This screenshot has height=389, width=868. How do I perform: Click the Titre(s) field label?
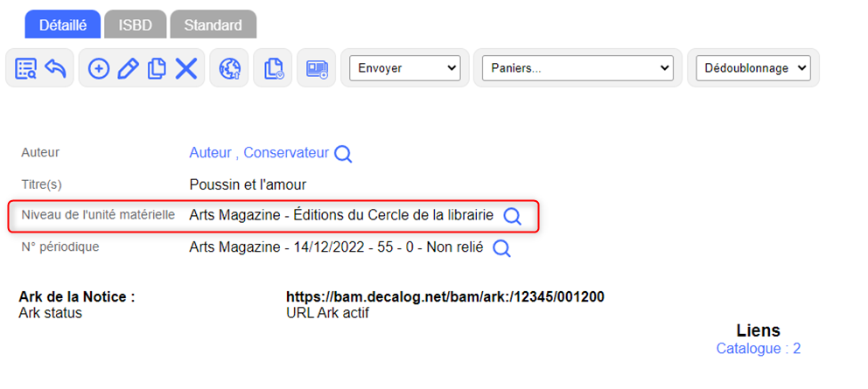pos(41,184)
